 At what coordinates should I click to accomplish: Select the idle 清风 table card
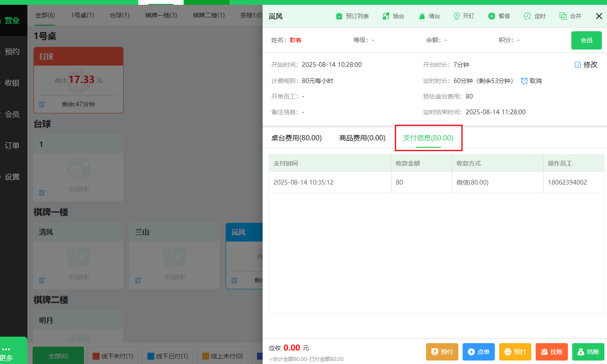pos(78,256)
